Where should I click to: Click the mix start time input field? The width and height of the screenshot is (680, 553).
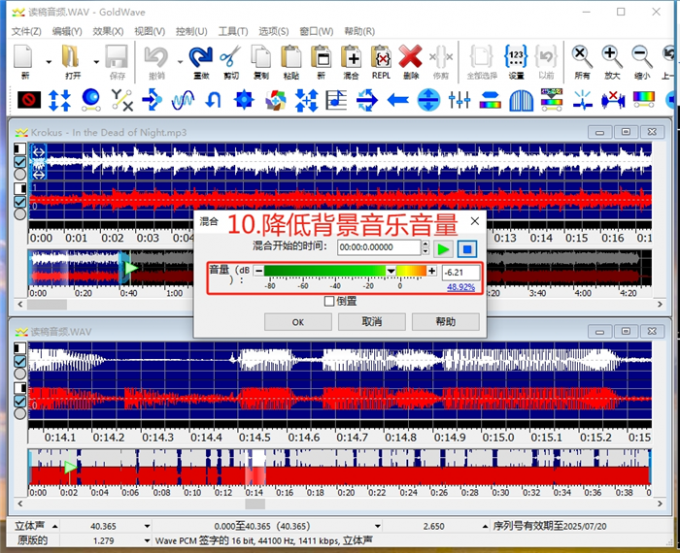[x=379, y=247]
